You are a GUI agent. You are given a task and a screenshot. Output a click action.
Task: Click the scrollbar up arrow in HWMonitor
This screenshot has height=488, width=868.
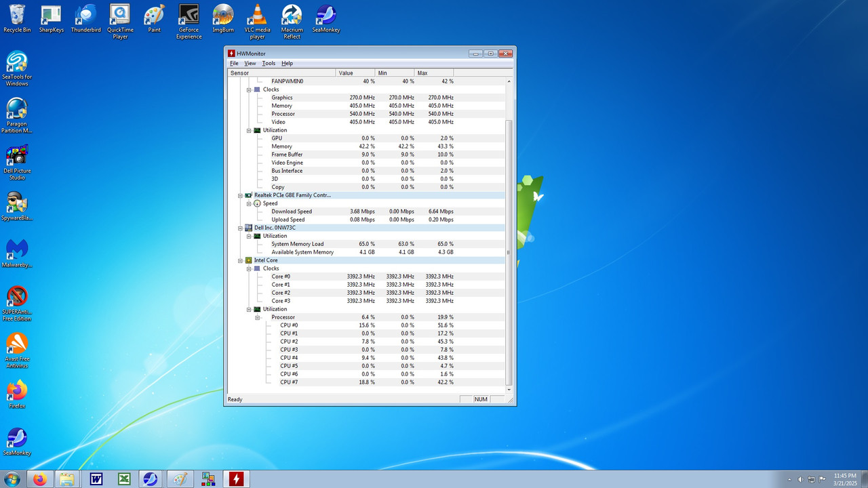coord(509,81)
